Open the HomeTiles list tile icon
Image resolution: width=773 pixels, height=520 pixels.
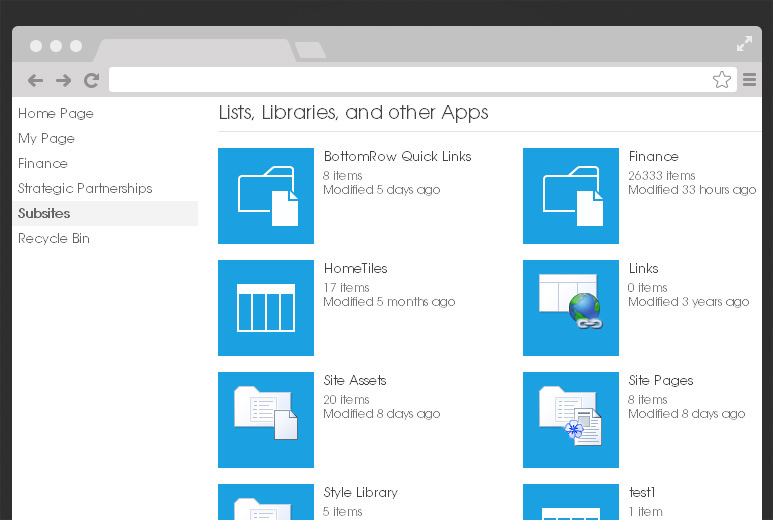tap(266, 308)
